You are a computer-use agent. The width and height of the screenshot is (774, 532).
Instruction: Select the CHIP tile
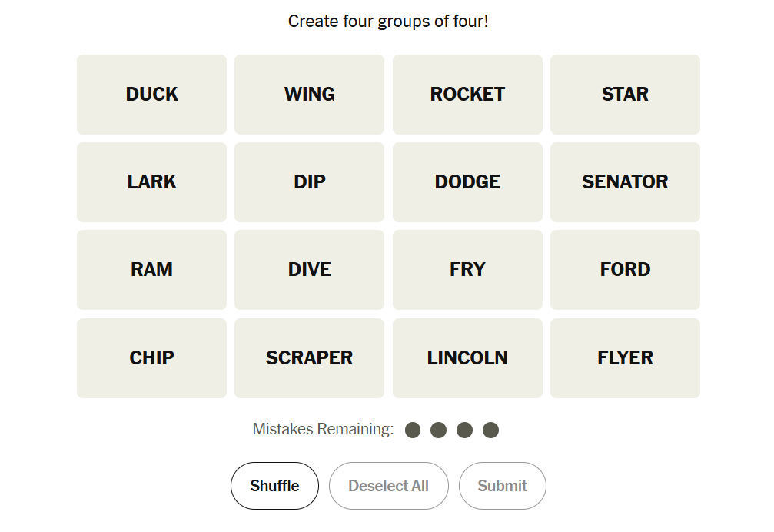[151, 358]
